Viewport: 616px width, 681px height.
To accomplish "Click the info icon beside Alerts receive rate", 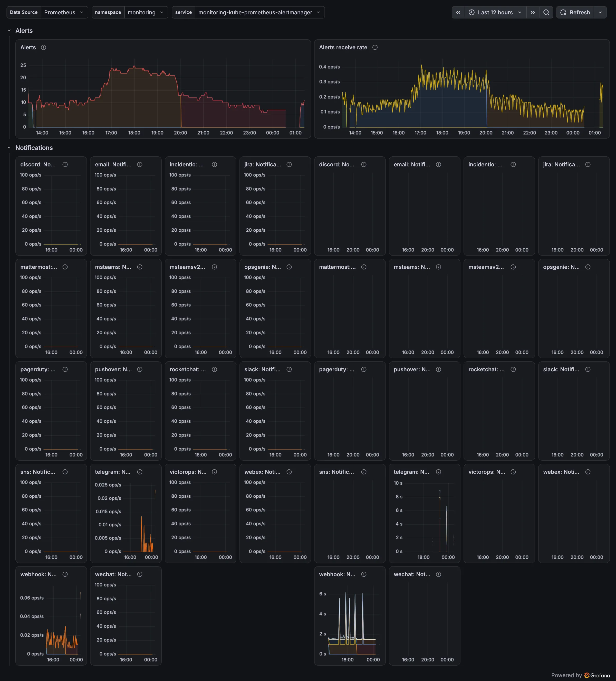I will coord(375,47).
